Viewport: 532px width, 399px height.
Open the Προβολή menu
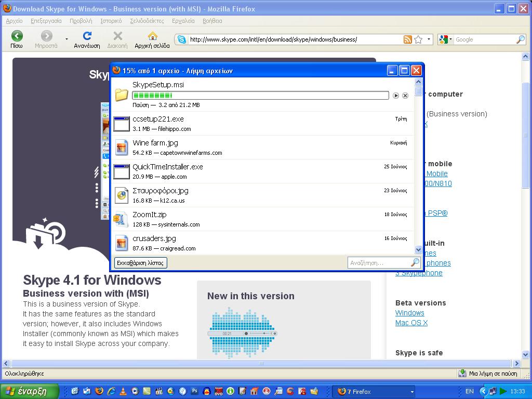(81, 21)
